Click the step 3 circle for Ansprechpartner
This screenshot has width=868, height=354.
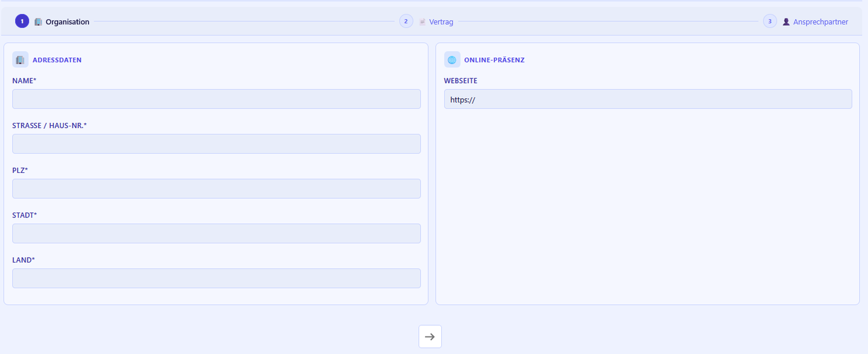tap(770, 21)
